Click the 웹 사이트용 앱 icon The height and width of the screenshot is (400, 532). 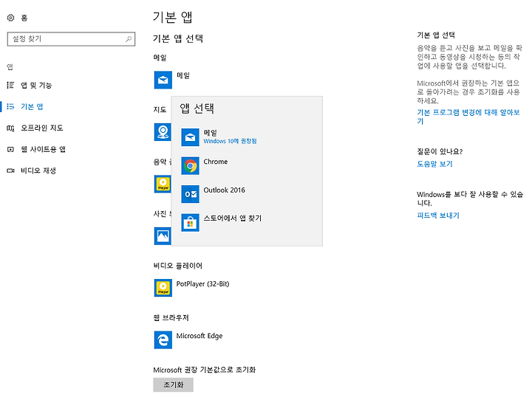(x=10, y=150)
